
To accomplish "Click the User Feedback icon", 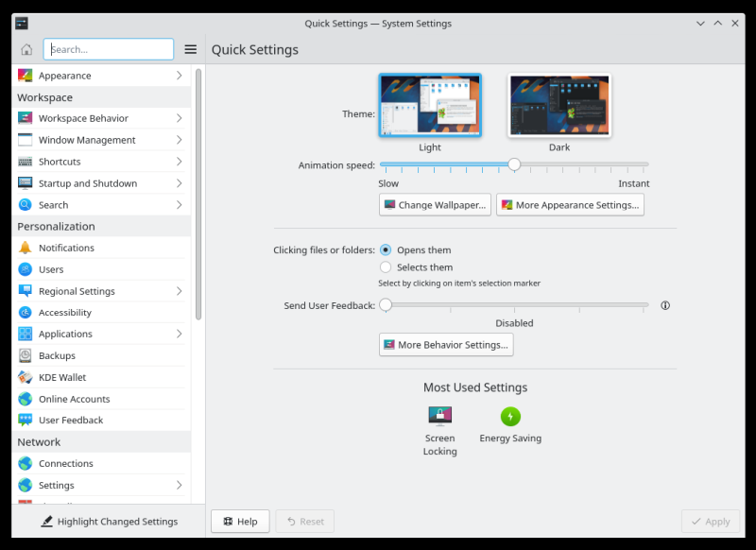I will tap(26, 420).
